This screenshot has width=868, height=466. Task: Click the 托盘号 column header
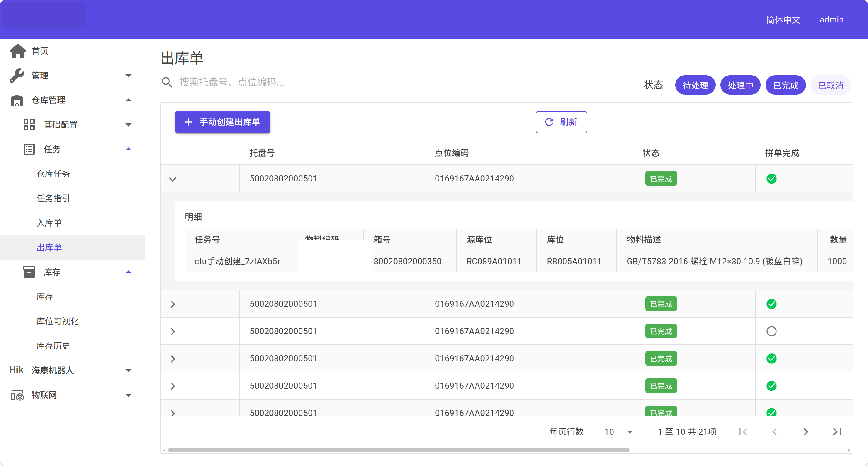click(x=262, y=153)
